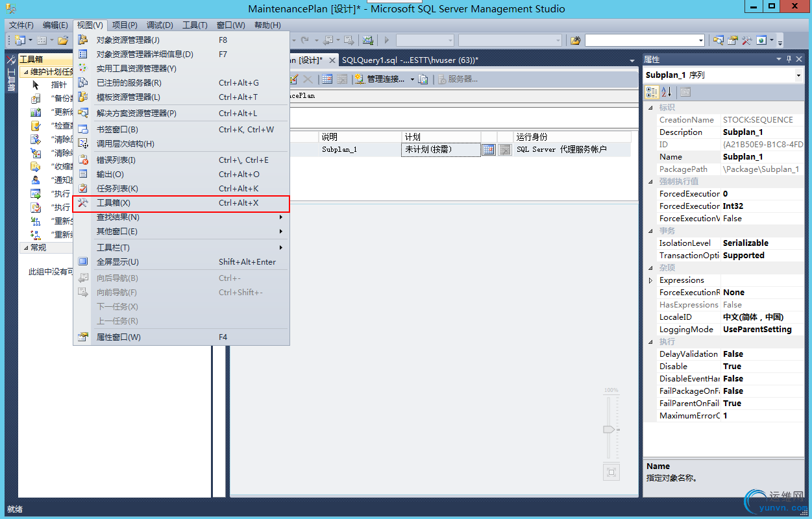The height and width of the screenshot is (519, 812).
Task: Click the 就绪 status bar text
Action: coord(15,509)
